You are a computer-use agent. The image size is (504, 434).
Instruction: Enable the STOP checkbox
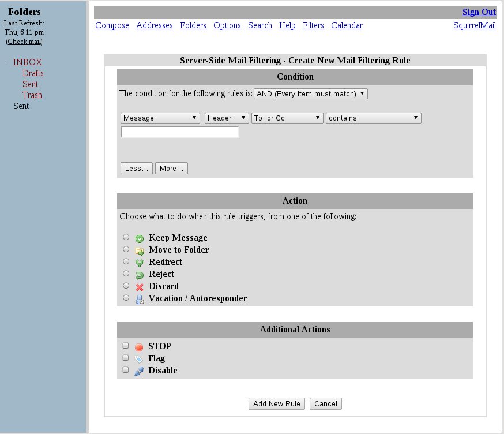click(125, 346)
